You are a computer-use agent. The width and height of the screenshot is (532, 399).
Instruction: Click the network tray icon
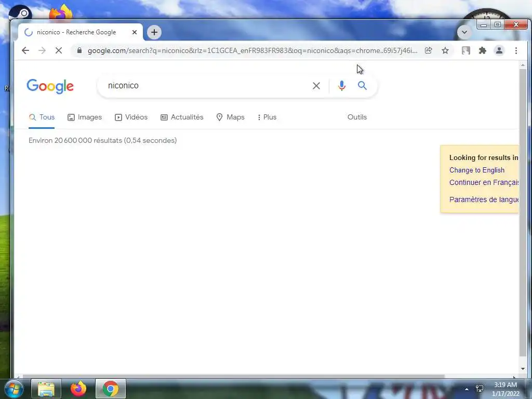(x=480, y=389)
